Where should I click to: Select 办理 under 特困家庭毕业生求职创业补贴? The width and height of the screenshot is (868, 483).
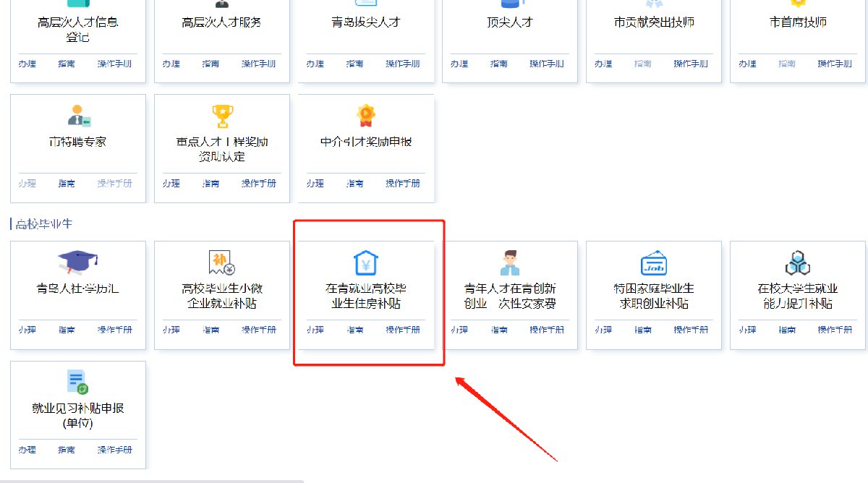pos(603,330)
